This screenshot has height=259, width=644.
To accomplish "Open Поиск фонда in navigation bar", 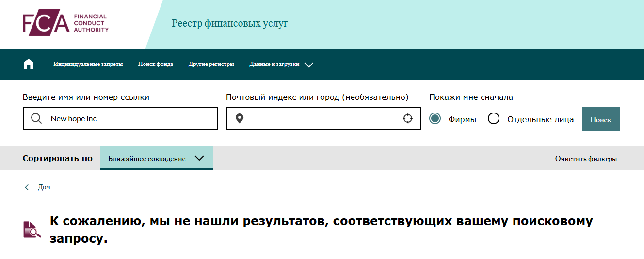I will pyautogui.click(x=155, y=64).
